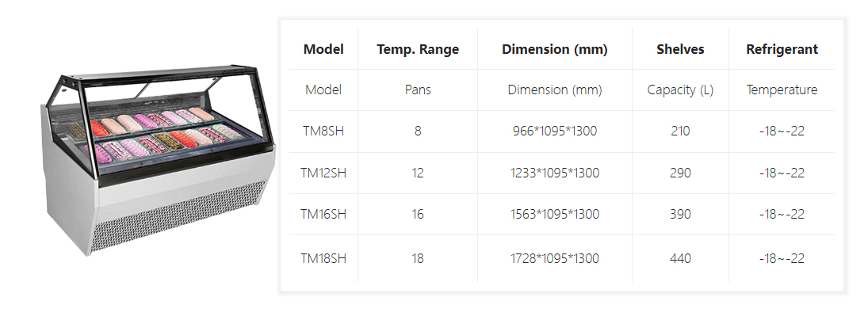The width and height of the screenshot is (868, 320).
Task: Click the 290 capacity value
Action: click(x=680, y=173)
